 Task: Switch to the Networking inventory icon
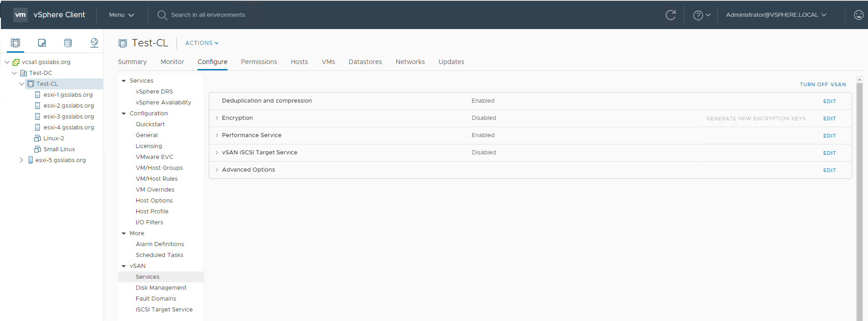[94, 43]
